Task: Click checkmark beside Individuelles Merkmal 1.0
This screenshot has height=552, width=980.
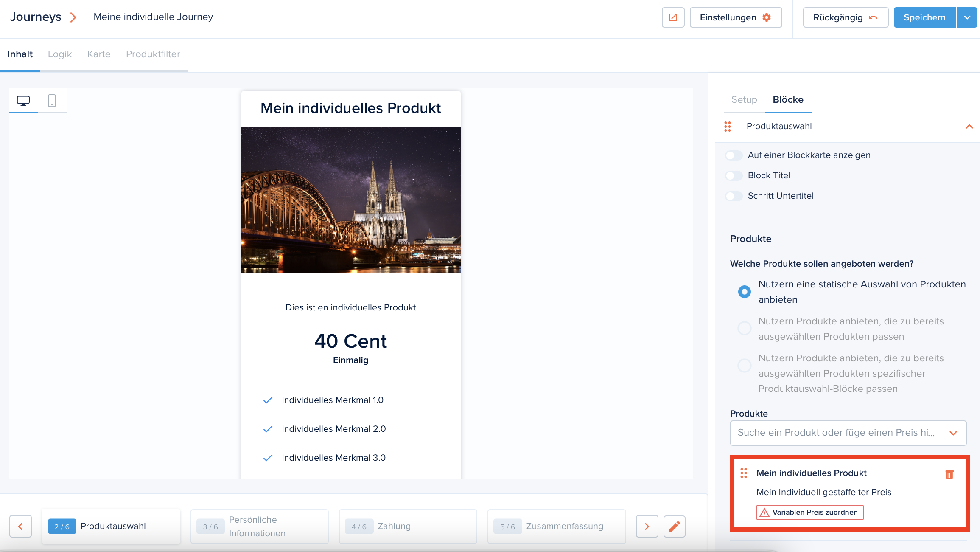Action: (x=268, y=400)
